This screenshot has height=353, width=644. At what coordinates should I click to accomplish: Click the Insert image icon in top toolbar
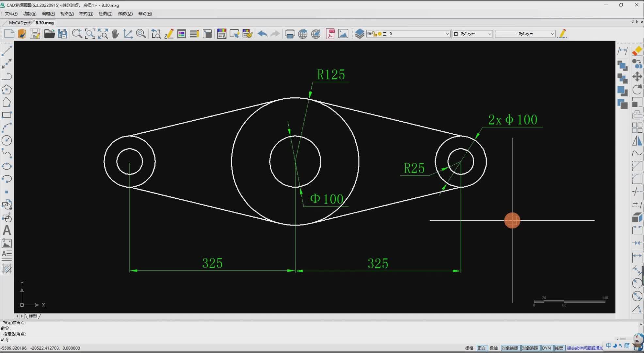(x=343, y=34)
